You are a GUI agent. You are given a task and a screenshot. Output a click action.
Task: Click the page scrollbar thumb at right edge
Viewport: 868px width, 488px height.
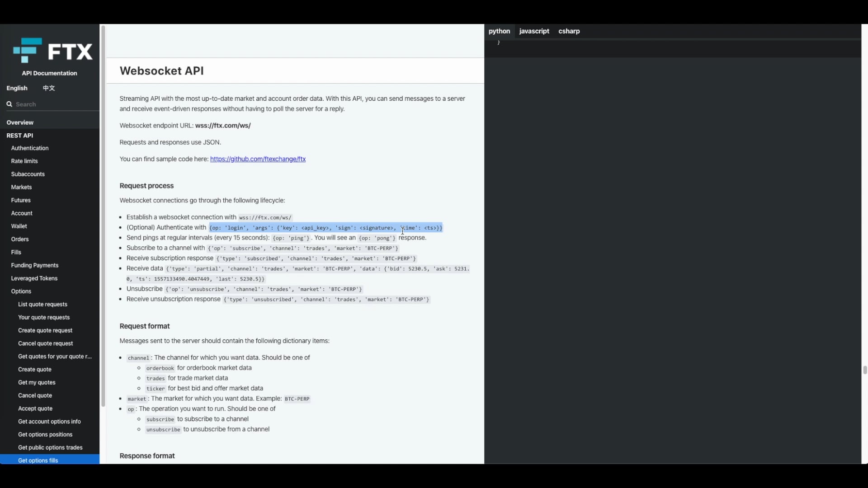(x=865, y=370)
